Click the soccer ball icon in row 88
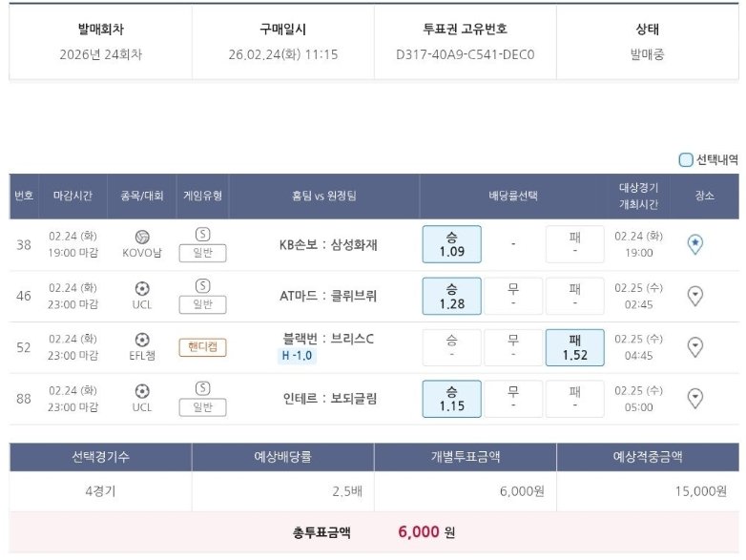The image size is (746, 560). pos(142,390)
